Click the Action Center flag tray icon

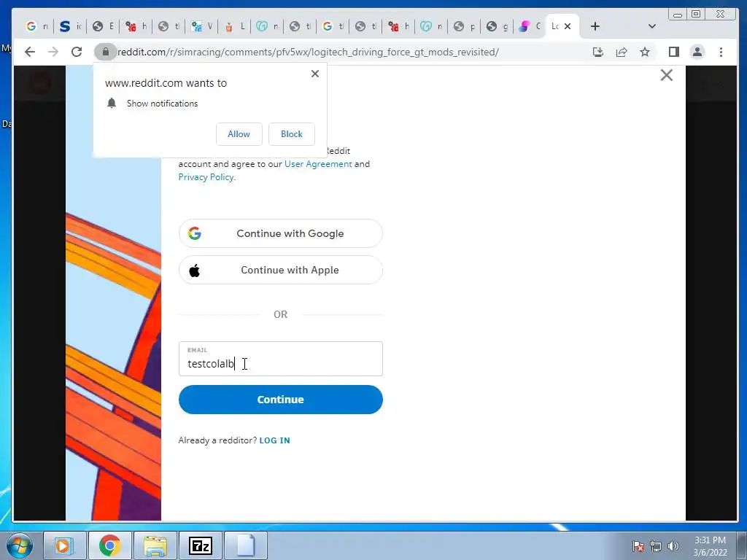(x=638, y=546)
